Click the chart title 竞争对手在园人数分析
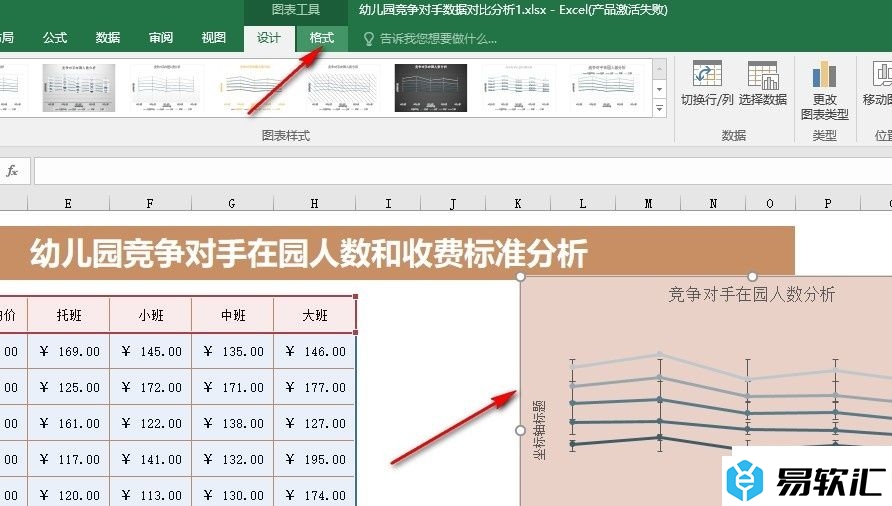 click(x=751, y=294)
